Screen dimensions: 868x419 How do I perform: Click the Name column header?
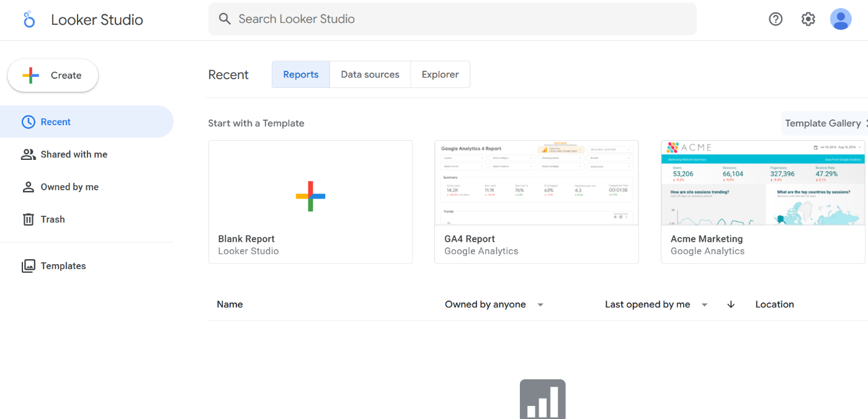pos(230,304)
